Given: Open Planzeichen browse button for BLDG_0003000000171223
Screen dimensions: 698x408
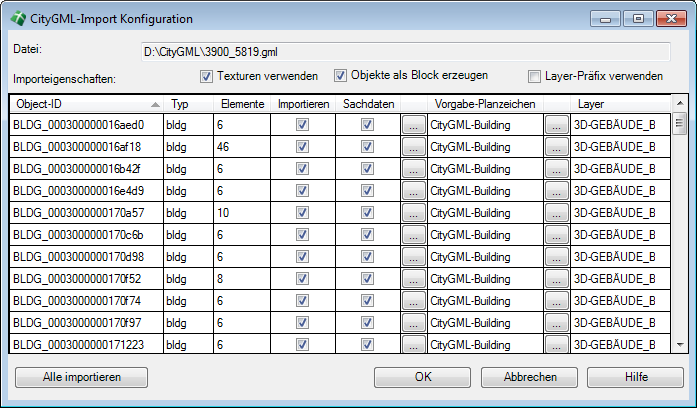Looking at the screenshot, I should 414,345.
